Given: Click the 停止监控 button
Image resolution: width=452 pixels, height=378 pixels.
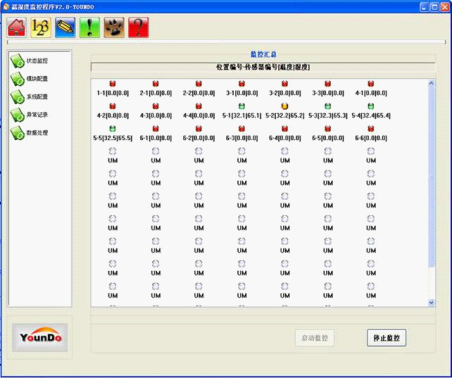Looking at the screenshot, I should [x=386, y=338].
